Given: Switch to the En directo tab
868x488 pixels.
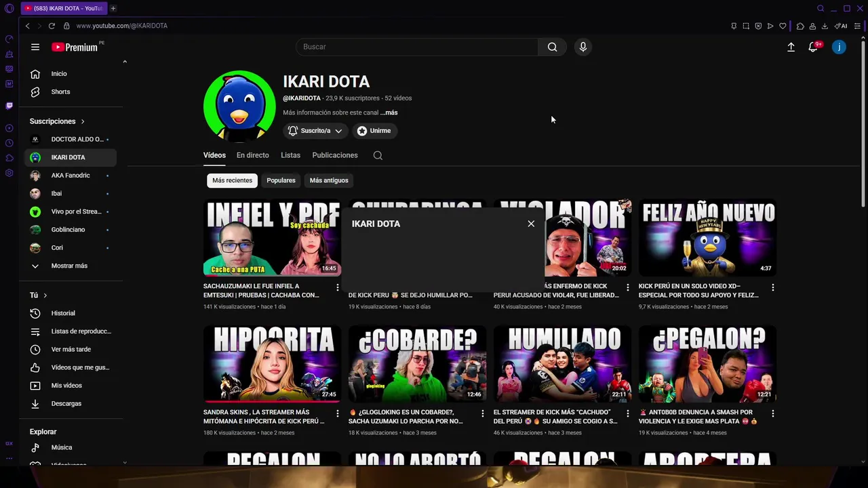Looking at the screenshot, I should 252,155.
